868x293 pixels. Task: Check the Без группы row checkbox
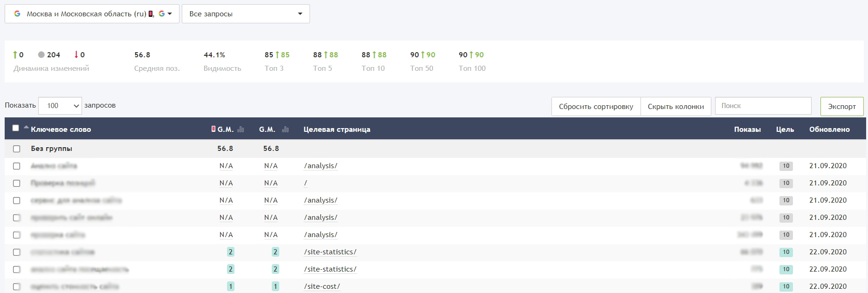coord(17,149)
